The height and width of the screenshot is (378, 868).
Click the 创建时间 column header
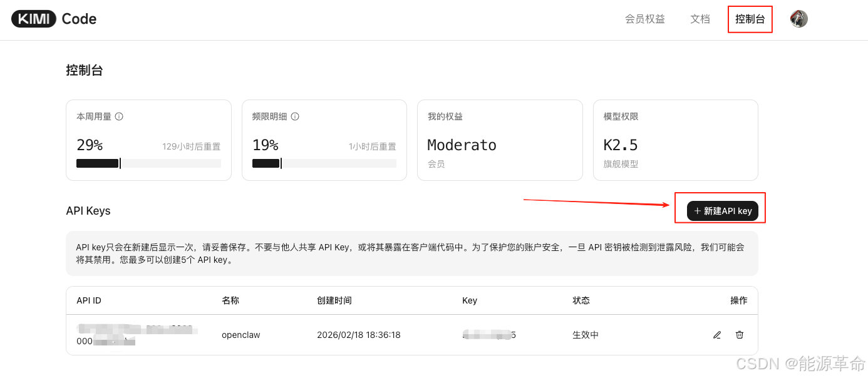coord(334,300)
